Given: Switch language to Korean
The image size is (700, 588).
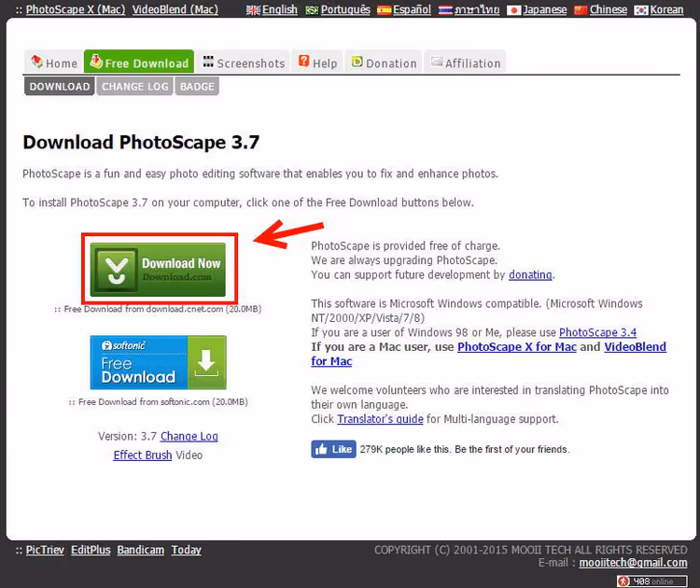Looking at the screenshot, I should [x=666, y=9].
